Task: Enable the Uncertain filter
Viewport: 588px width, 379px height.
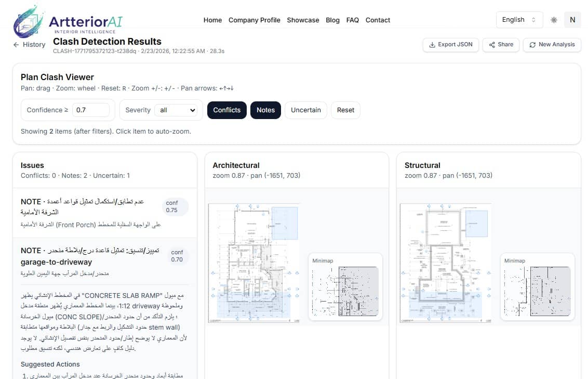Action: pyautogui.click(x=305, y=110)
